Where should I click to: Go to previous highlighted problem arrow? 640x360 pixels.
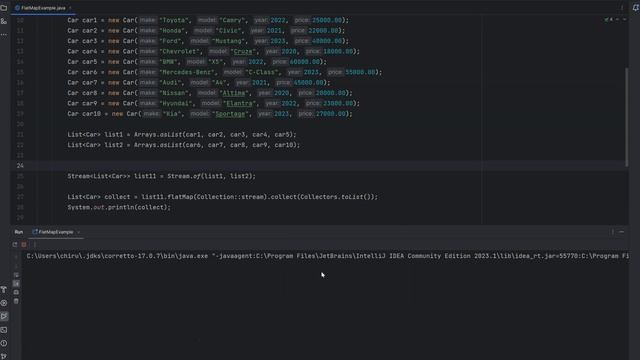(x=618, y=19)
